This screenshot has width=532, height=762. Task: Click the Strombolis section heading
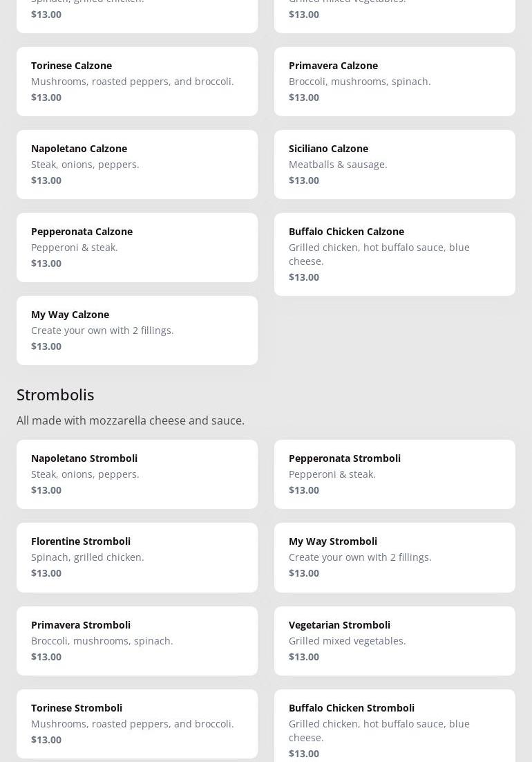[55, 394]
